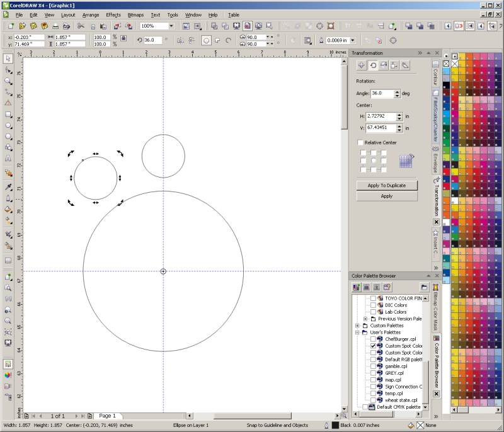Check the gamble.cpl palette checkbox
The width and height of the screenshot is (504, 432).
(x=373, y=366)
